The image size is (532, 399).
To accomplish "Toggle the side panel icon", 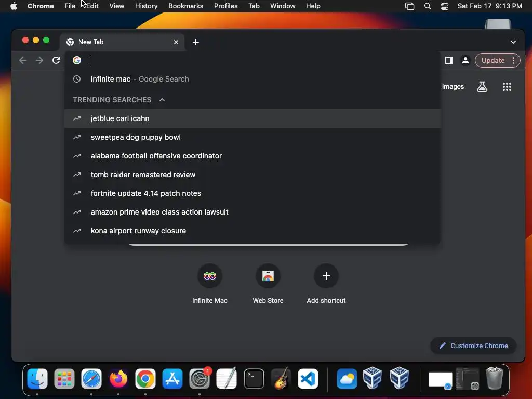I will [x=448, y=60].
